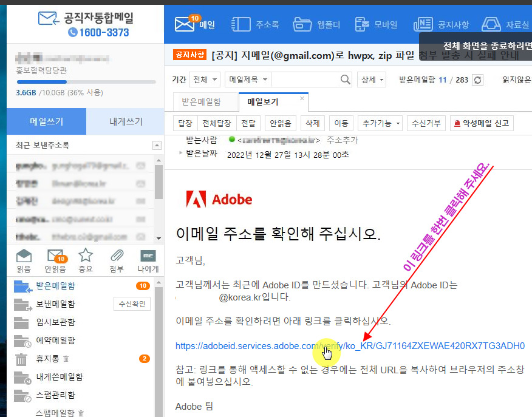Refresh the inbox with reload icon

click(477, 80)
